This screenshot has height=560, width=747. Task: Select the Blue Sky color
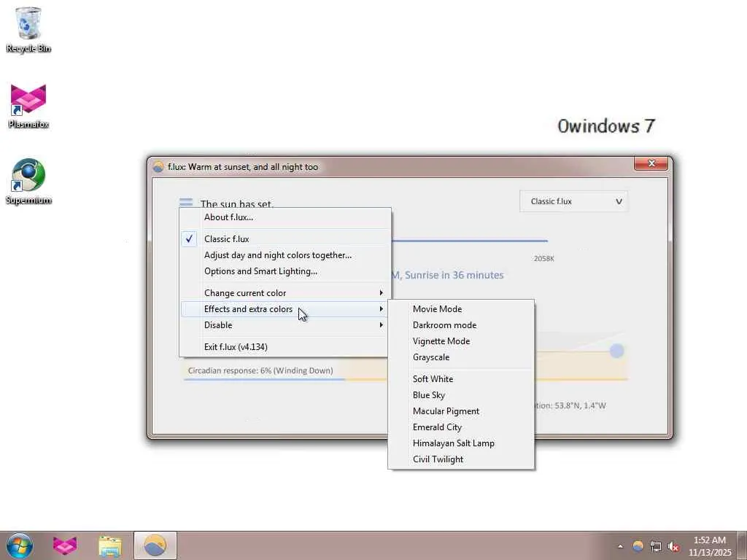(461, 395)
